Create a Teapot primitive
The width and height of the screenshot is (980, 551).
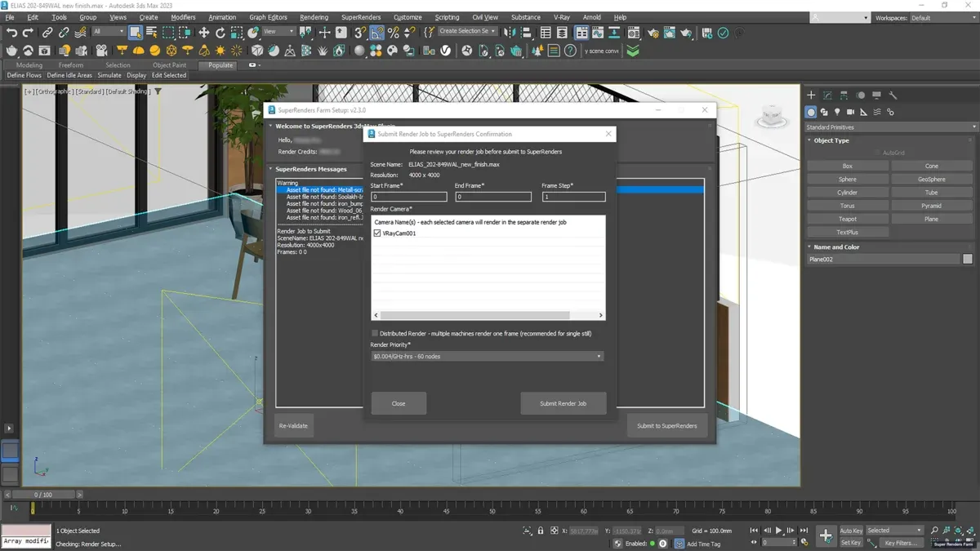tap(848, 219)
